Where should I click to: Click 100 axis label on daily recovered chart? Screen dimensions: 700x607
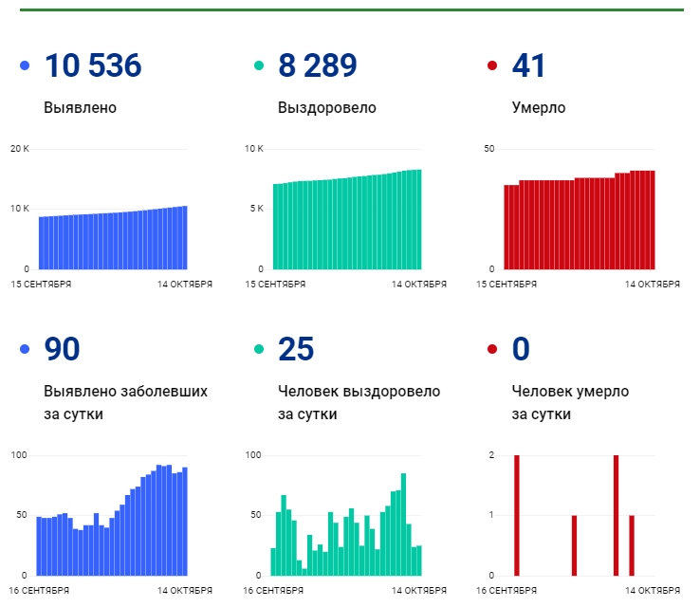(x=253, y=455)
